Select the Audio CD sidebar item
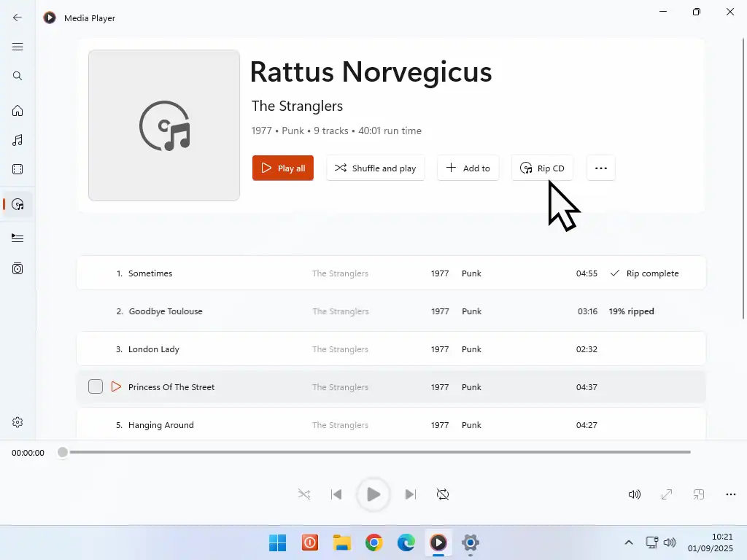 tap(18, 204)
